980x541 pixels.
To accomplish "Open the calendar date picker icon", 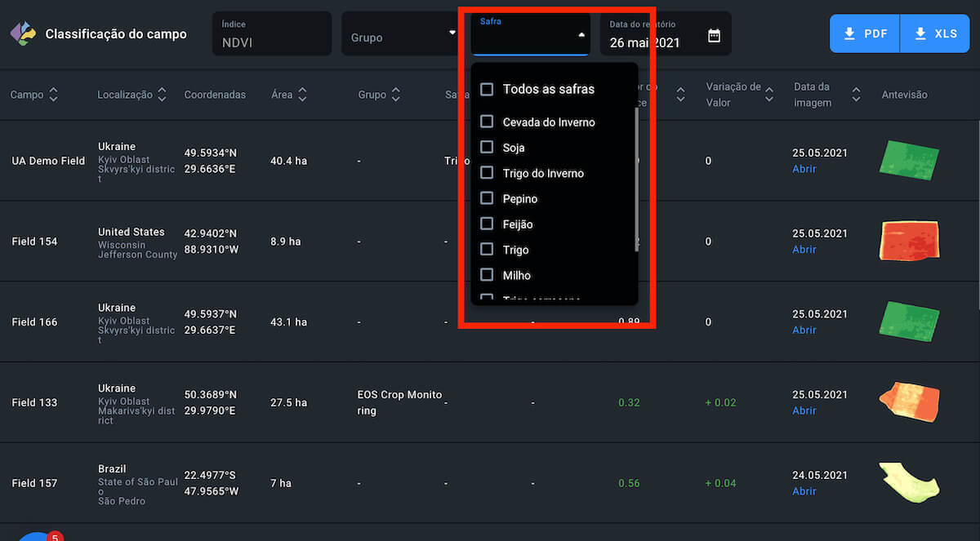I will pos(714,36).
